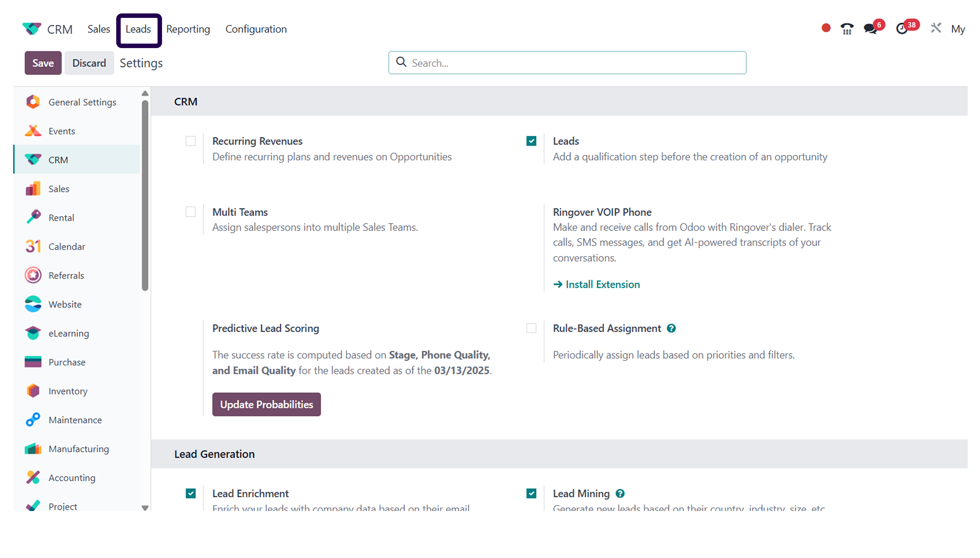Switch to the Reporting menu
Viewport: 980px width, 558px height.
tap(188, 29)
